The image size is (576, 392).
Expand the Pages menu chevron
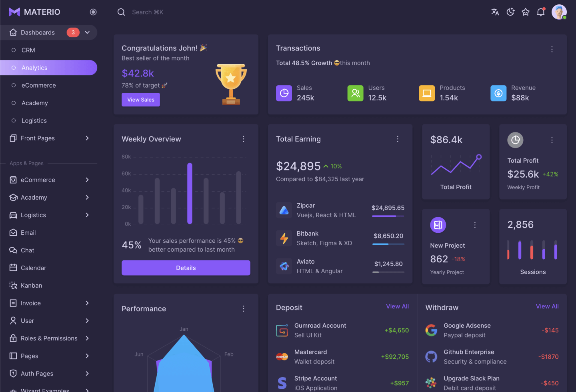pyautogui.click(x=87, y=356)
